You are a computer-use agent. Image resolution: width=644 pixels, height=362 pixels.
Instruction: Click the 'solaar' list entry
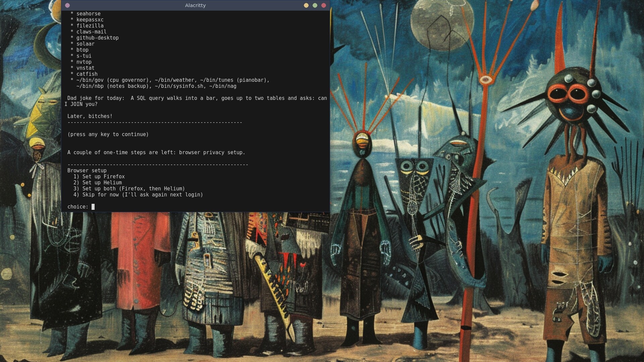[x=85, y=44]
